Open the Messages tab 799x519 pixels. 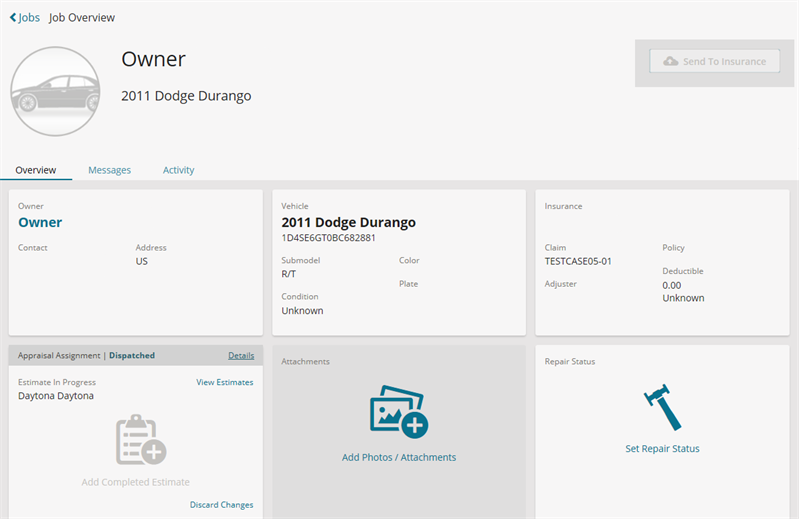(110, 170)
